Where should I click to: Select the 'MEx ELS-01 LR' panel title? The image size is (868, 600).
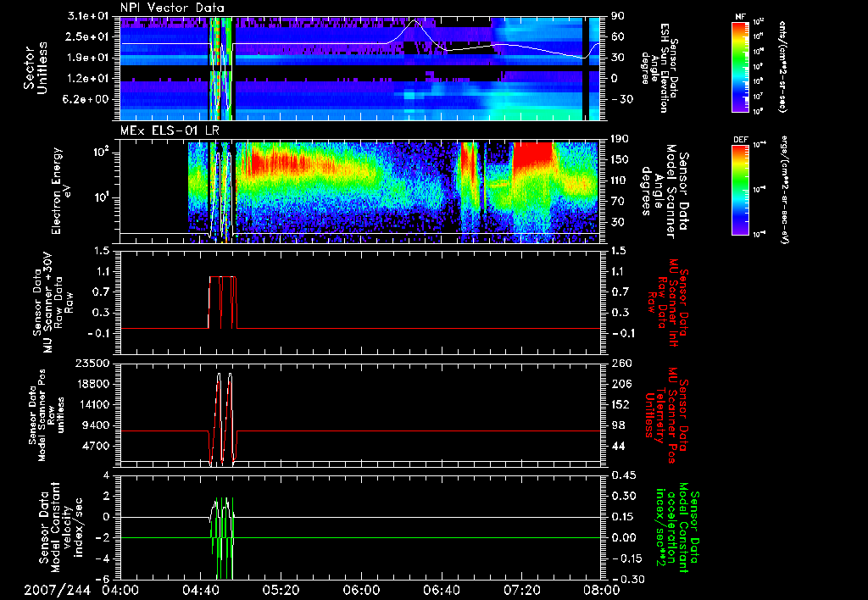click(x=169, y=131)
